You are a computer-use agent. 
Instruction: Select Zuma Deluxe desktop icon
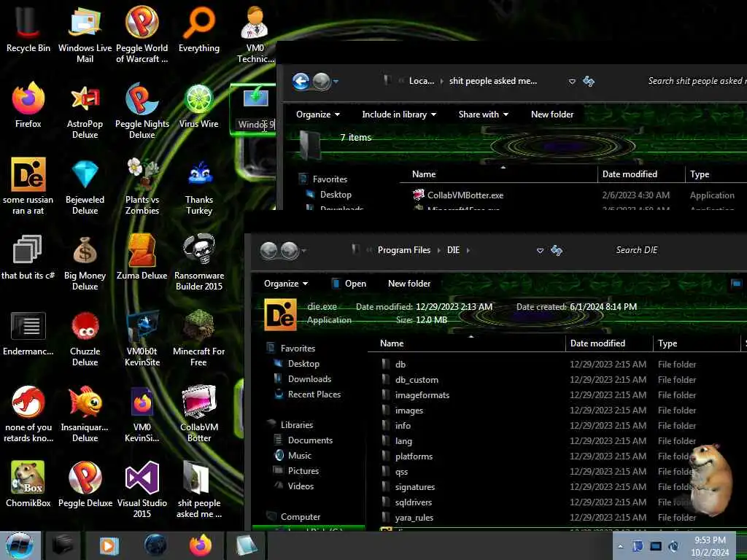coord(142,256)
